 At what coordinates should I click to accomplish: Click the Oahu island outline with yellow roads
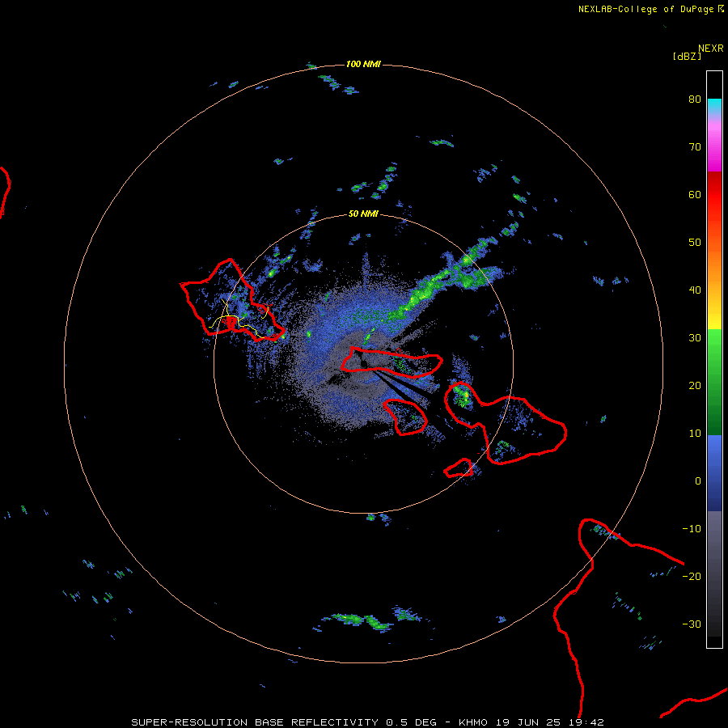[x=232, y=300]
